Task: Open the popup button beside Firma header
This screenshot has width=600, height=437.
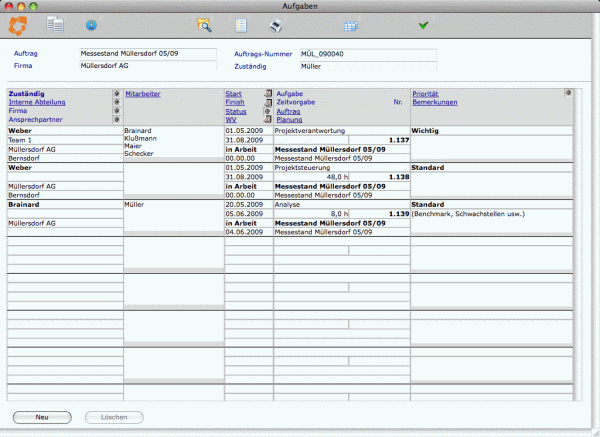Action: [117, 111]
